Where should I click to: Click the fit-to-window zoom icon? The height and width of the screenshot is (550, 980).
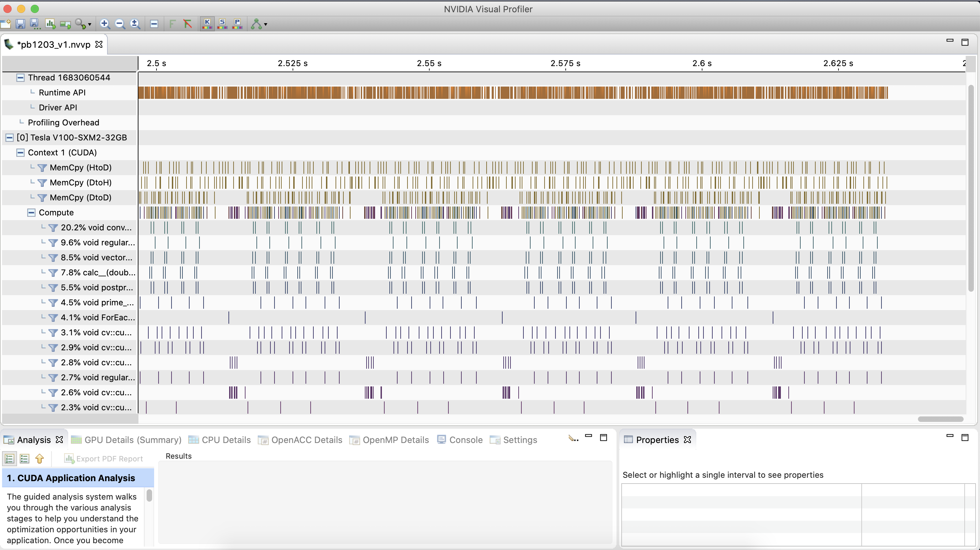[x=135, y=25]
